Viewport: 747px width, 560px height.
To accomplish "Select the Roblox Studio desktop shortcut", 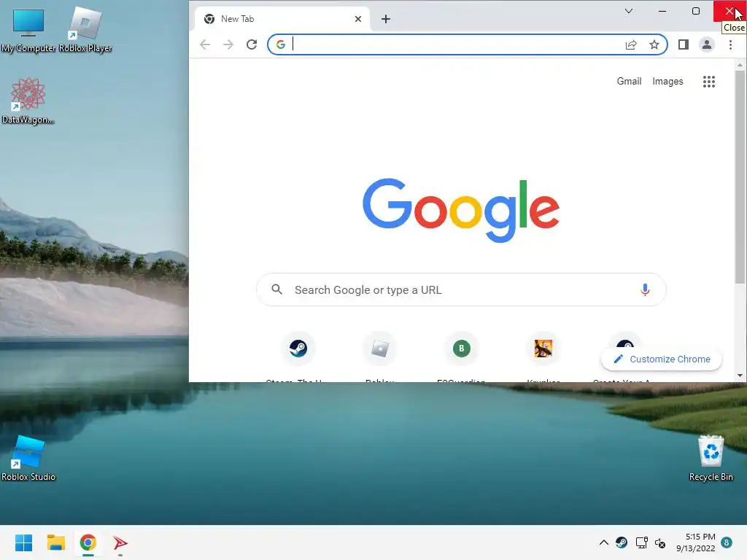I will 28,458.
